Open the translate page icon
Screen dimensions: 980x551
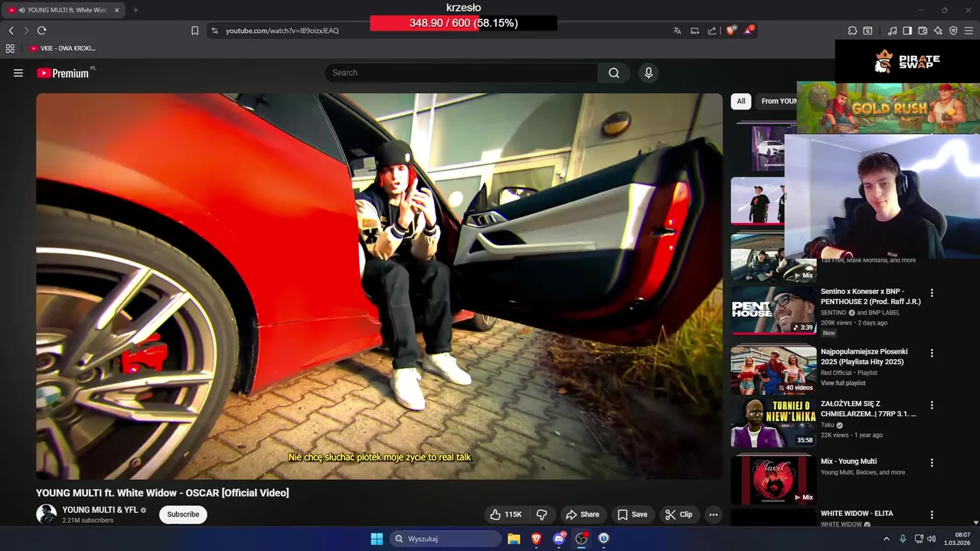point(677,31)
